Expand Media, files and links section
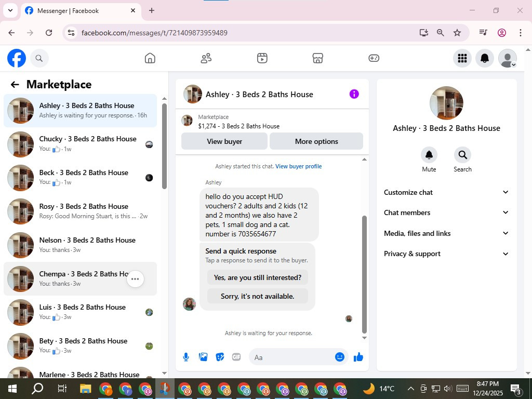 [x=446, y=233]
